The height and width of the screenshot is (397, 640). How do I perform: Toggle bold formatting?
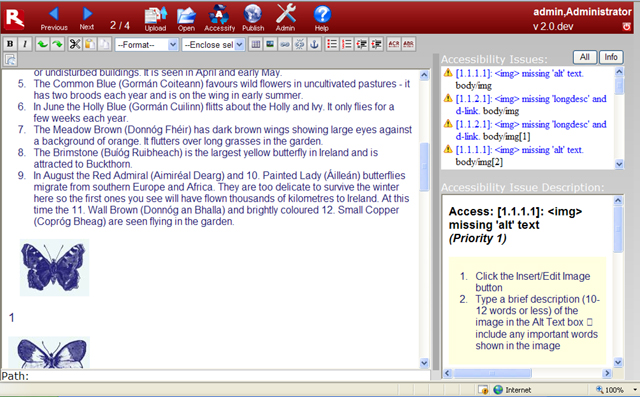click(10, 44)
